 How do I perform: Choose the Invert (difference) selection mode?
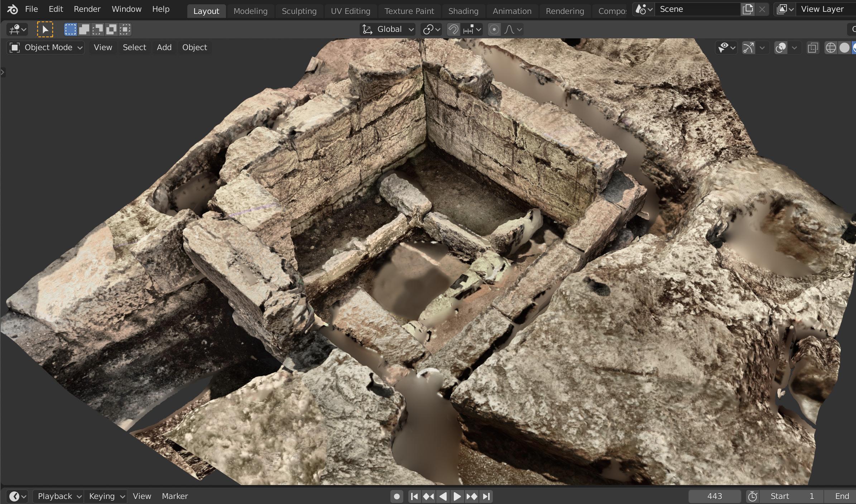(111, 29)
